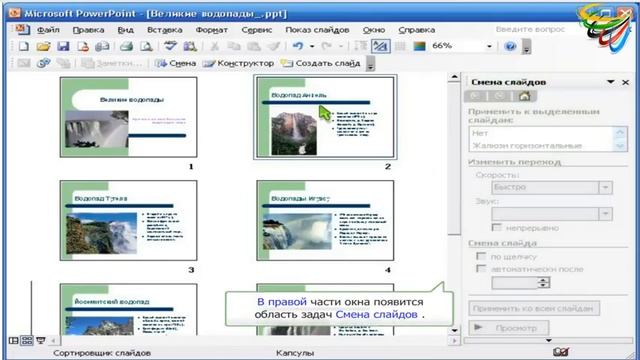640x360 pixels.
Task: Go to the task pane Home icon
Action: 524,96
